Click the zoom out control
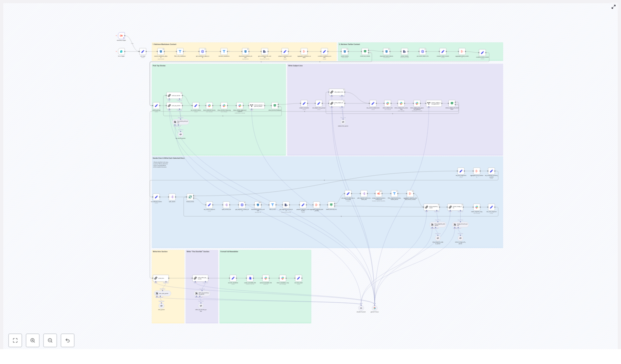 pyautogui.click(x=50, y=340)
